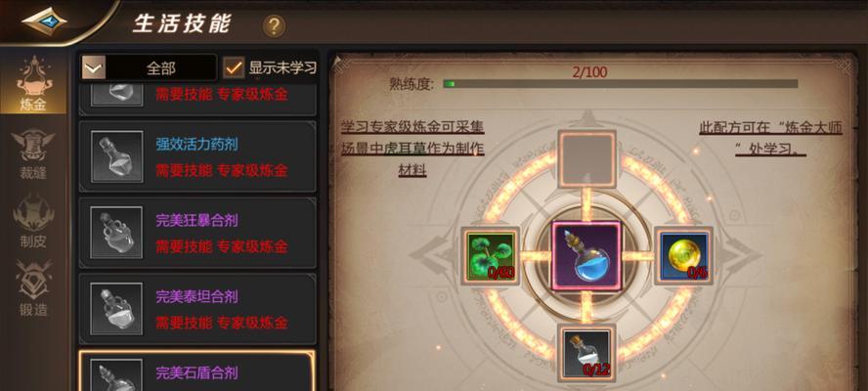The image size is (868, 391).
Task: Open the 全部 filter dropdown
Action: (149, 68)
